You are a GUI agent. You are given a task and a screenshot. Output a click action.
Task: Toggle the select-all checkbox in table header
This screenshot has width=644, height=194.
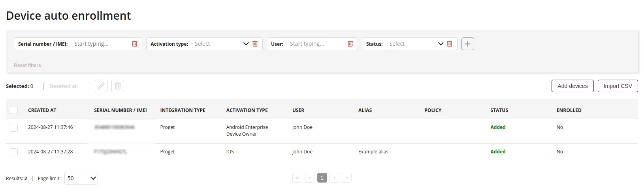pyautogui.click(x=14, y=110)
